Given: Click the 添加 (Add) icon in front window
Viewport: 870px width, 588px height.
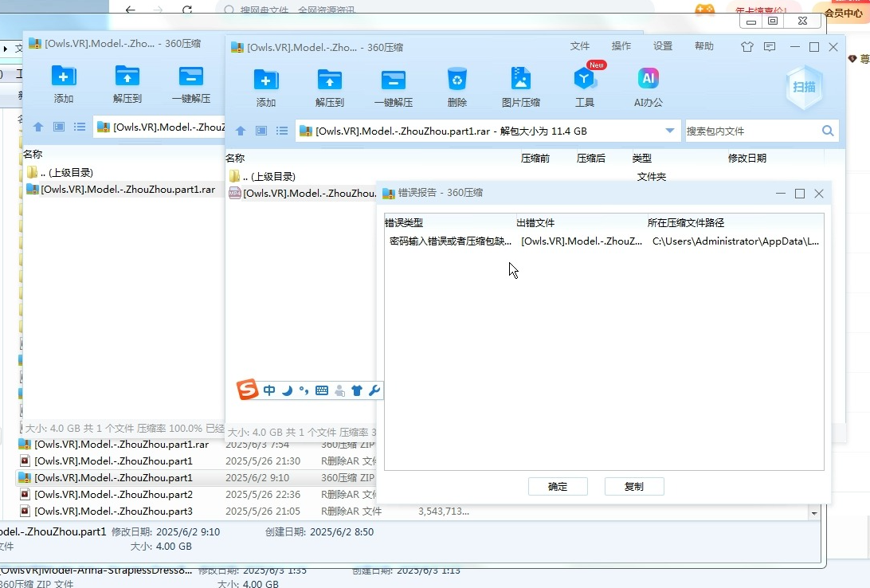Looking at the screenshot, I should (x=265, y=80).
